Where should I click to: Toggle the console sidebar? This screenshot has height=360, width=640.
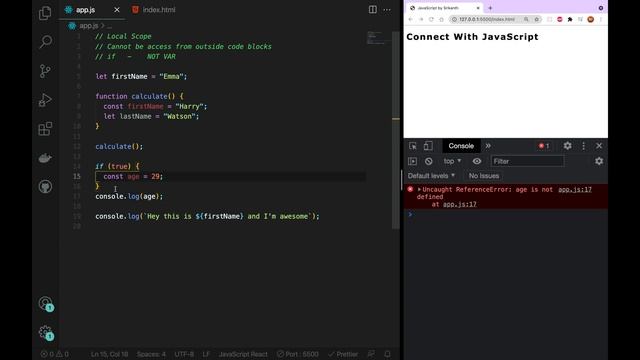pyautogui.click(x=413, y=161)
